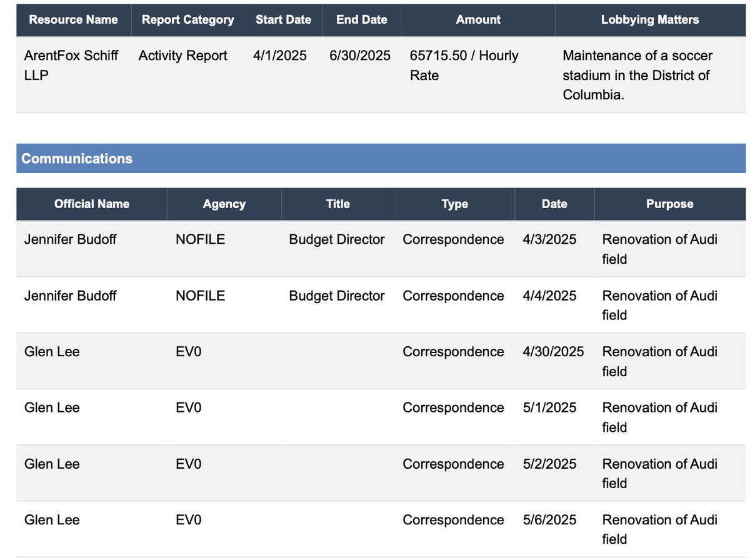Click the soccer stadium maintenance lobbying matter text
The height and width of the screenshot is (560, 750).
637,76
